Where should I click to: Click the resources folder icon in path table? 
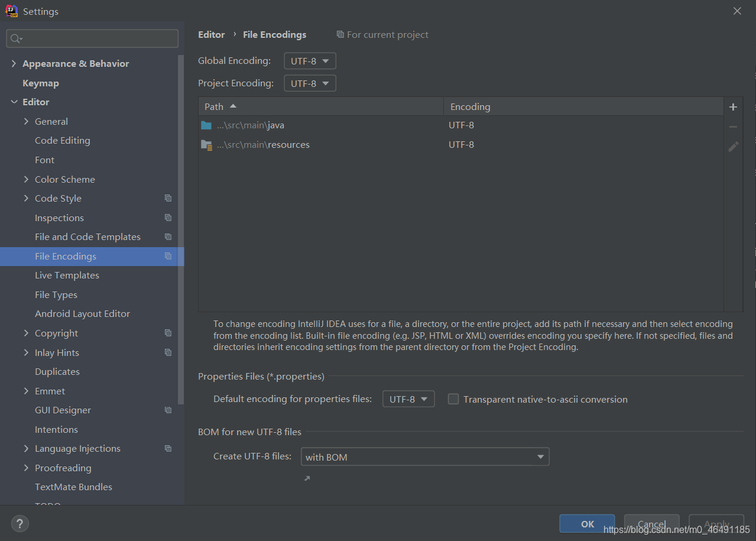pyautogui.click(x=206, y=145)
